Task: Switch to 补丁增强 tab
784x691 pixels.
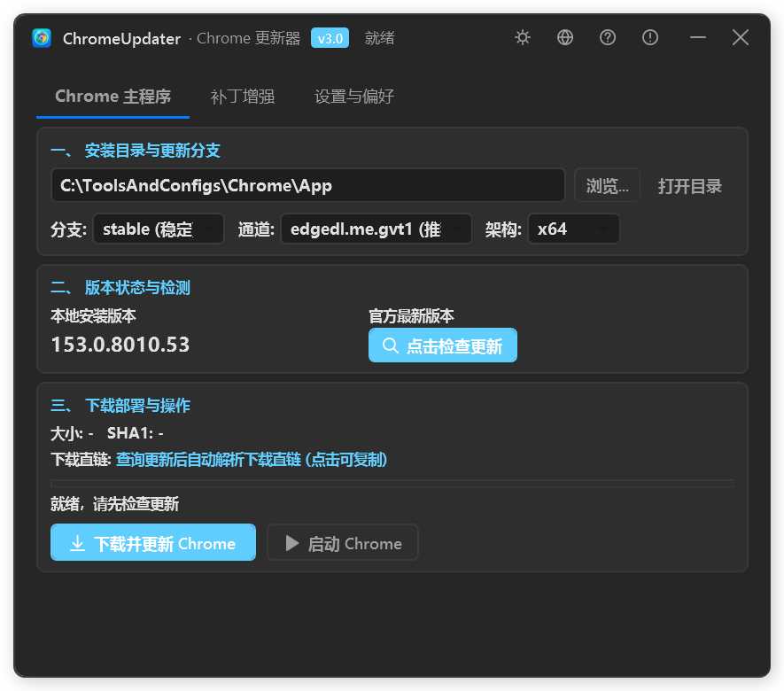Action: (x=243, y=97)
